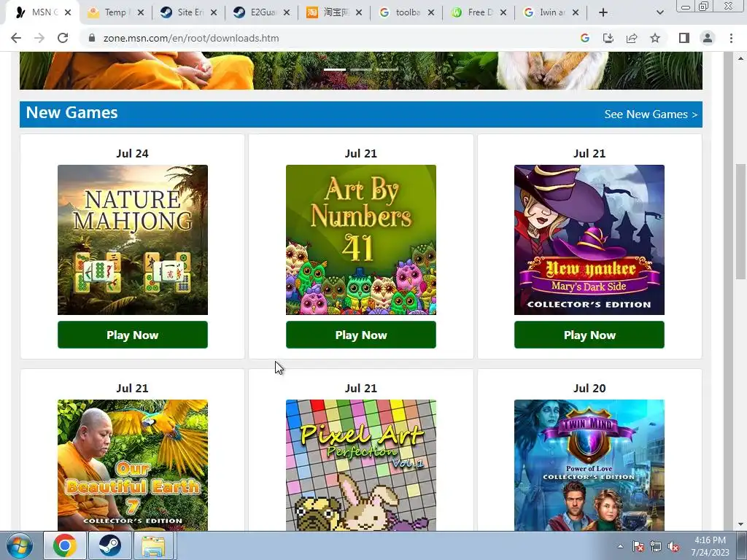
Task: Click the second carousel indicator dash
Action: 361,69
